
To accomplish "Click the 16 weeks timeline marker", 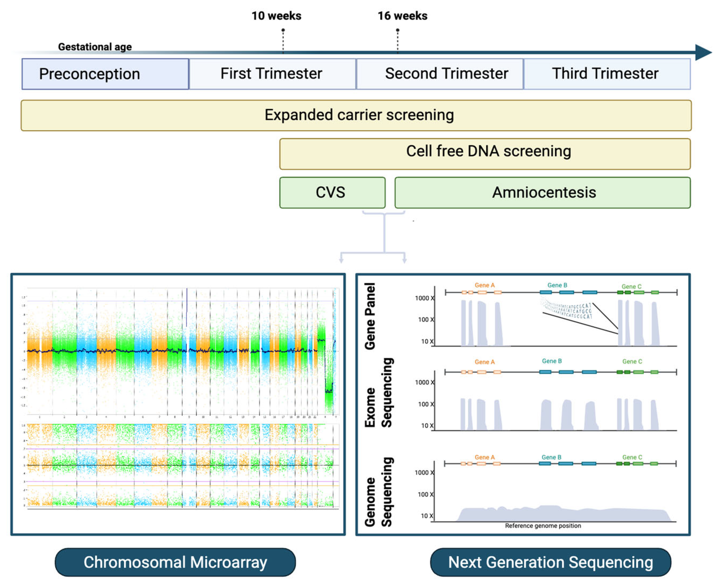I will 403,16.
